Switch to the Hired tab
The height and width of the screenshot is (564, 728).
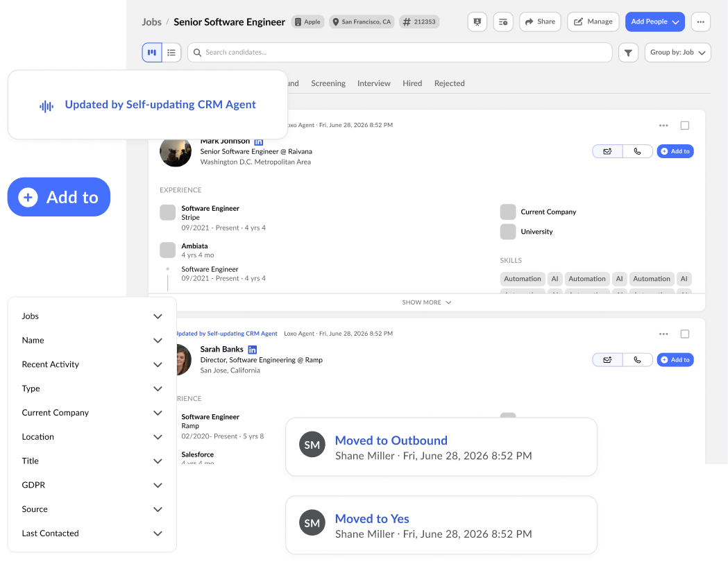pyautogui.click(x=412, y=83)
